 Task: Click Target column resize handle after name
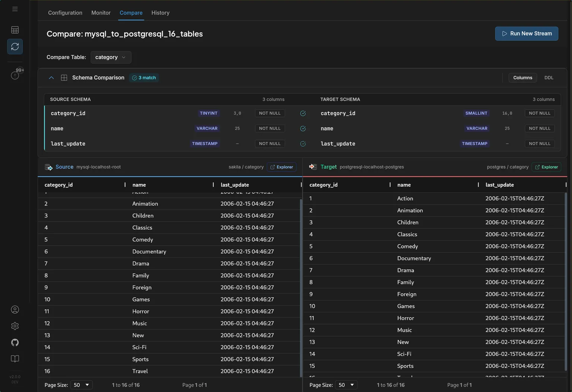tap(478, 185)
